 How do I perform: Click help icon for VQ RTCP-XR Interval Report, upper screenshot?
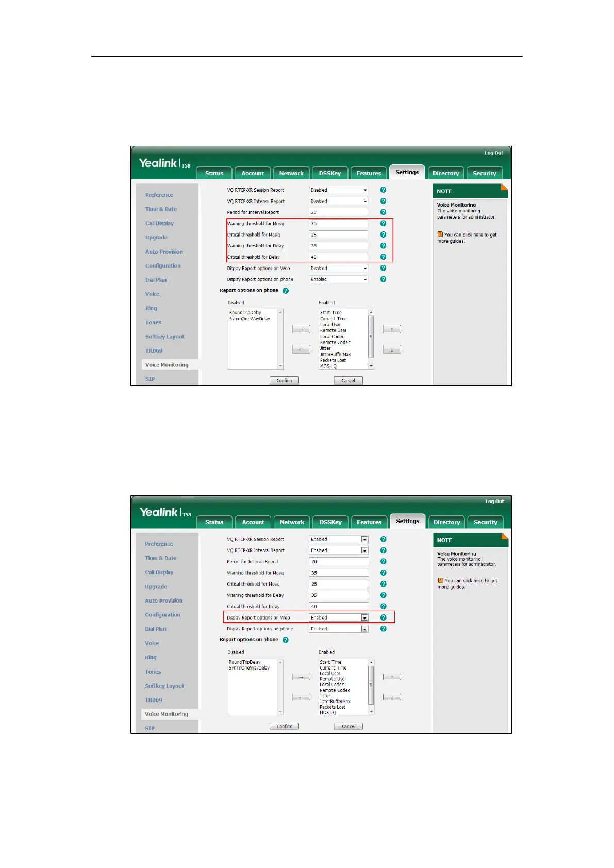383,201
